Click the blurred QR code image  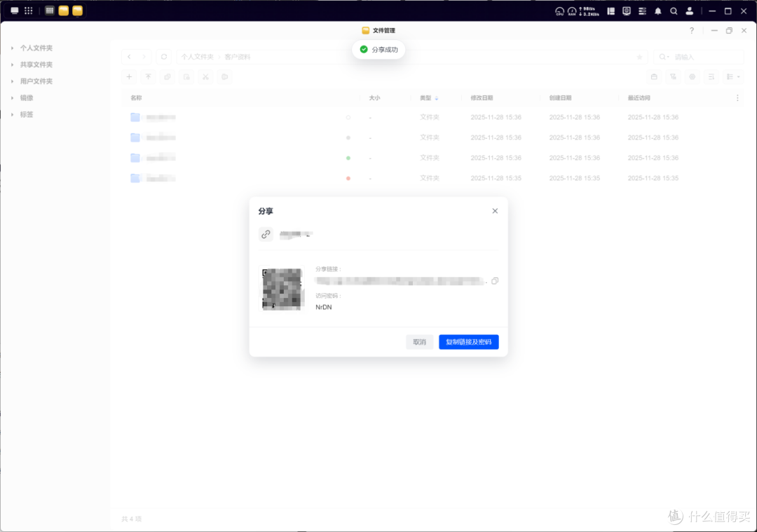click(282, 289)
